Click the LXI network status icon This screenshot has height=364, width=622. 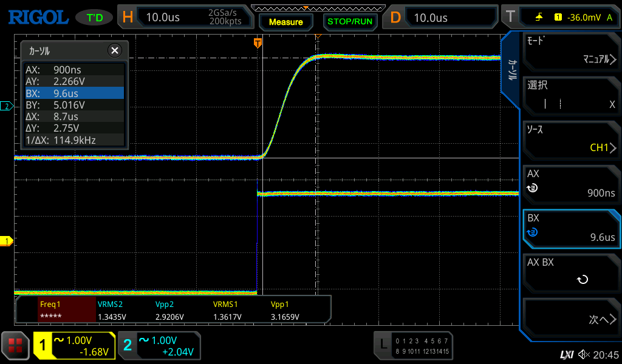(566, 354)
